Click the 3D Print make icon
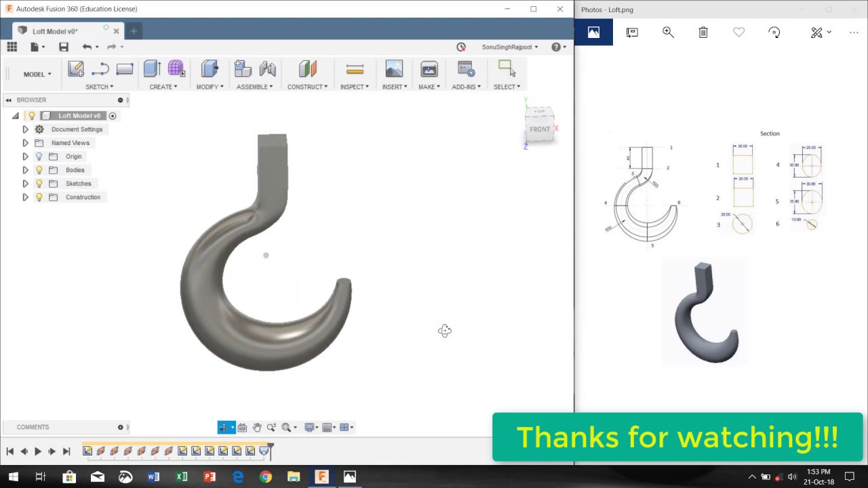The image size is (868, 488). point(429,68)
